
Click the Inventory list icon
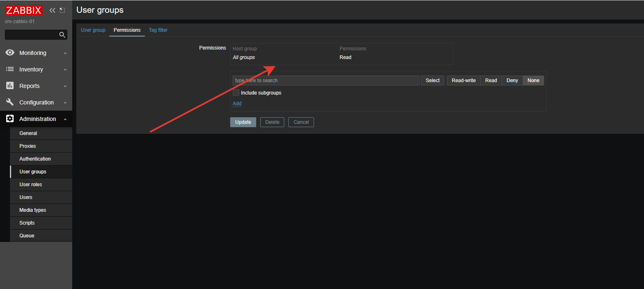click(10, 69)
